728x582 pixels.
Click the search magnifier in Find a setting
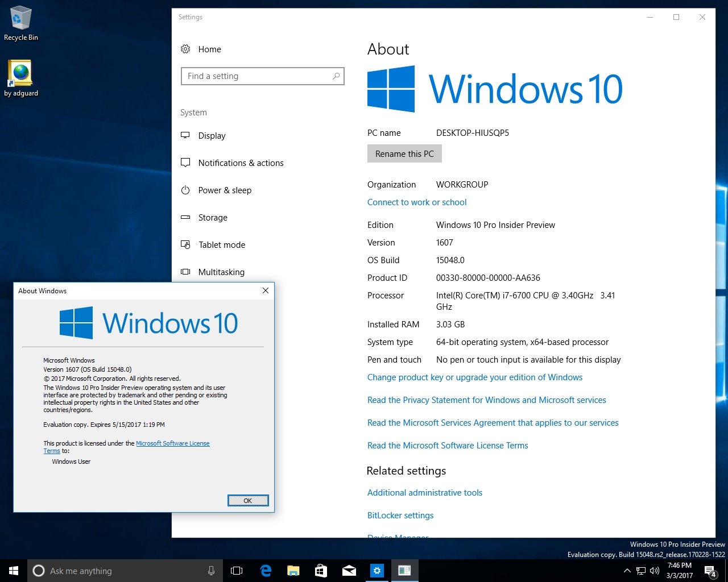(336, 76)
